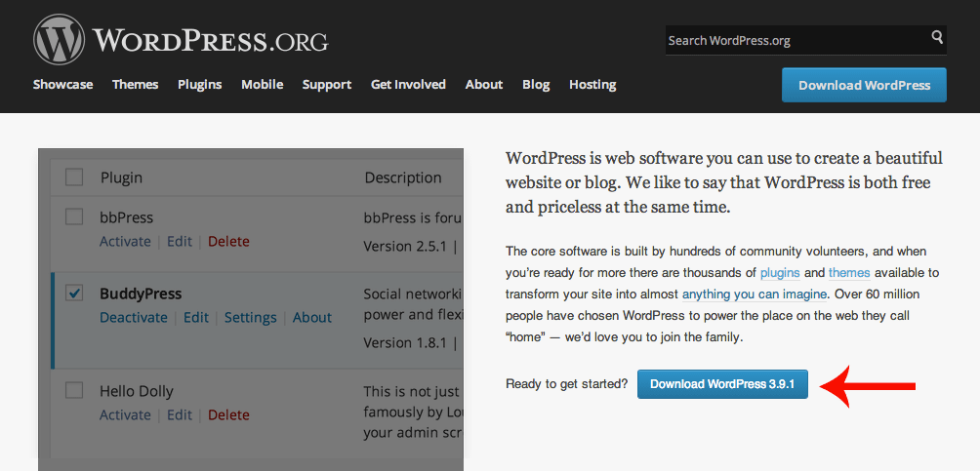Select the Mobile navigation item
This screenshot has height=471, width=980.
(262, 84)
